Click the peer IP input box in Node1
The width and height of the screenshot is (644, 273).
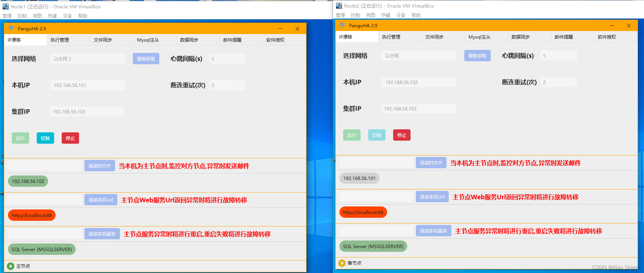45,166
